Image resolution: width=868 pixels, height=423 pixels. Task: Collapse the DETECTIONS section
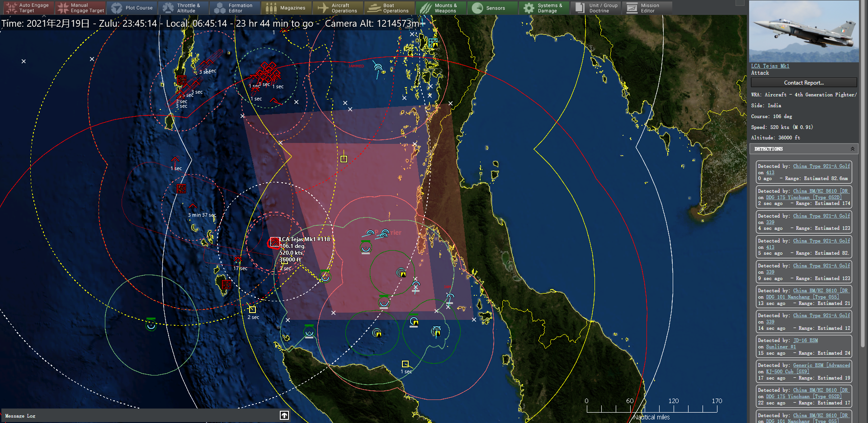pos(853,149)
